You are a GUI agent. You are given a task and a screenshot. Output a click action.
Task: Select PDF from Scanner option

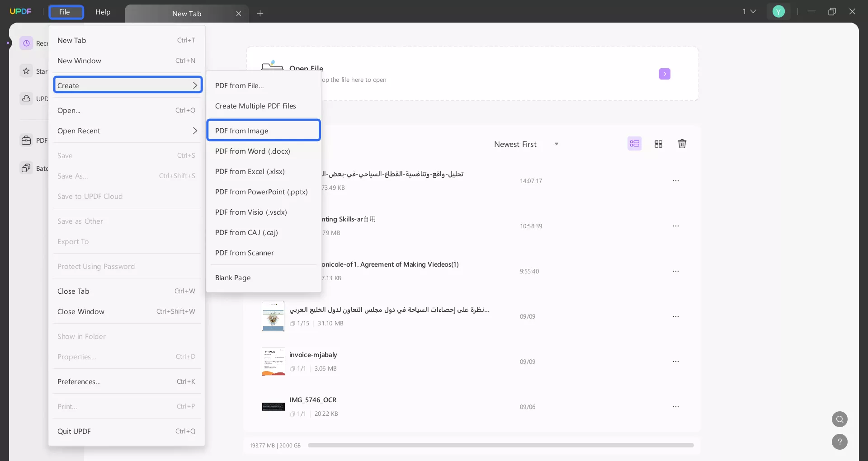[264, 253]
